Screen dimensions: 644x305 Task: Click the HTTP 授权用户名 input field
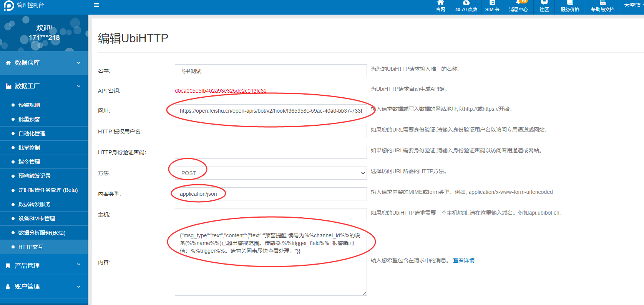tap(271, 132)
